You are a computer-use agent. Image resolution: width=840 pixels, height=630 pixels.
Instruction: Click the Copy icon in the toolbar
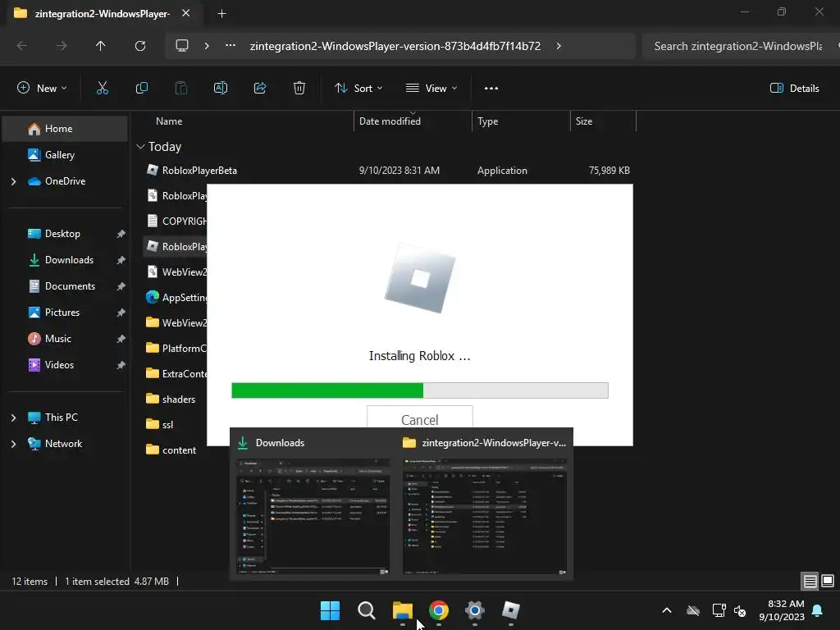click(x=141, y=89)
